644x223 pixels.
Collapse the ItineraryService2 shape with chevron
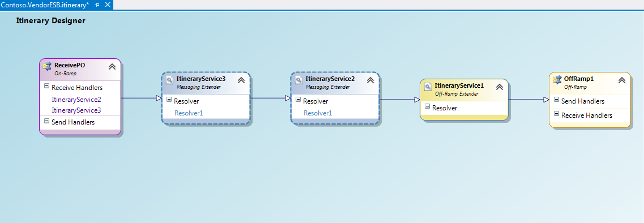370,80
